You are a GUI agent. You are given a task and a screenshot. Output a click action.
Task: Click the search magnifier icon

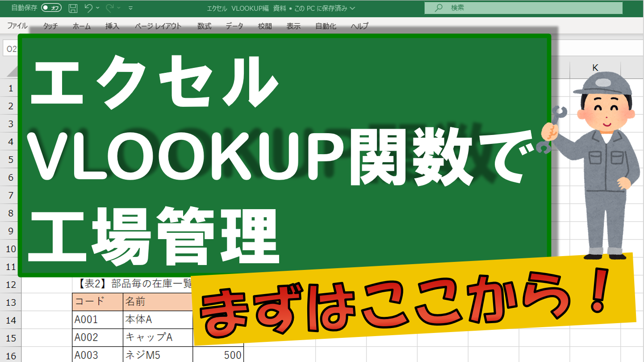(439, 8)
